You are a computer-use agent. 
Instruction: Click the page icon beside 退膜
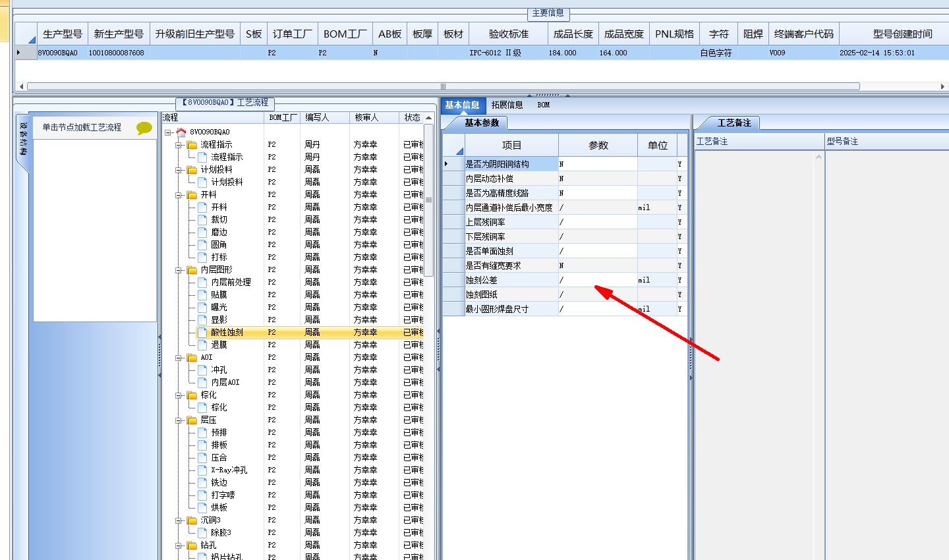(203, 345)
